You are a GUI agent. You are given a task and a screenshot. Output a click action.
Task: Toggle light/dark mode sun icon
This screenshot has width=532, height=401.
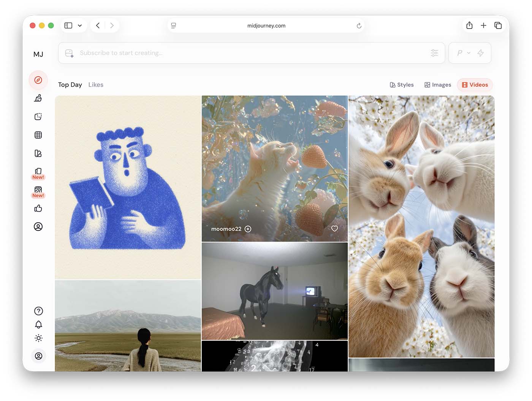tap(38, 338)
